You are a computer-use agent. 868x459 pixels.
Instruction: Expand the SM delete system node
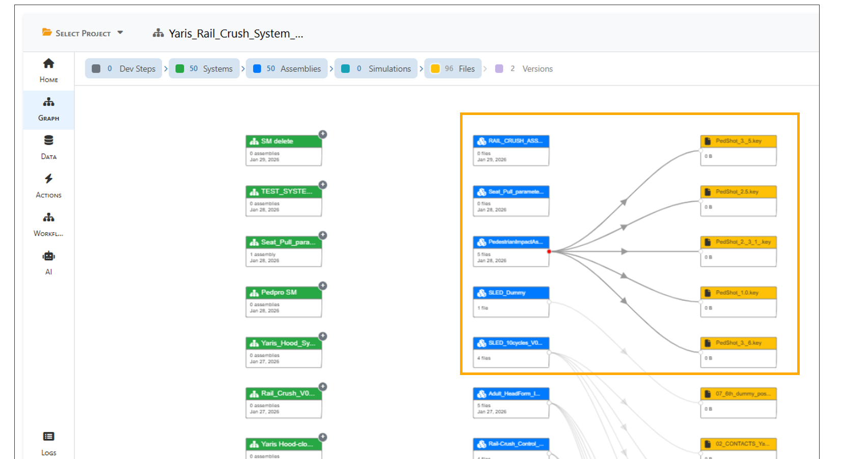322,134
